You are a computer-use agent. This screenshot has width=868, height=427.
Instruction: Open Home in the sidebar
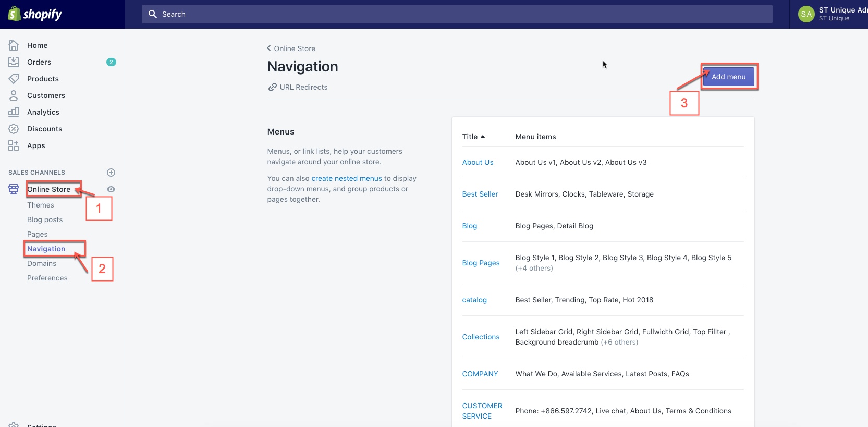tap(38, 45)
